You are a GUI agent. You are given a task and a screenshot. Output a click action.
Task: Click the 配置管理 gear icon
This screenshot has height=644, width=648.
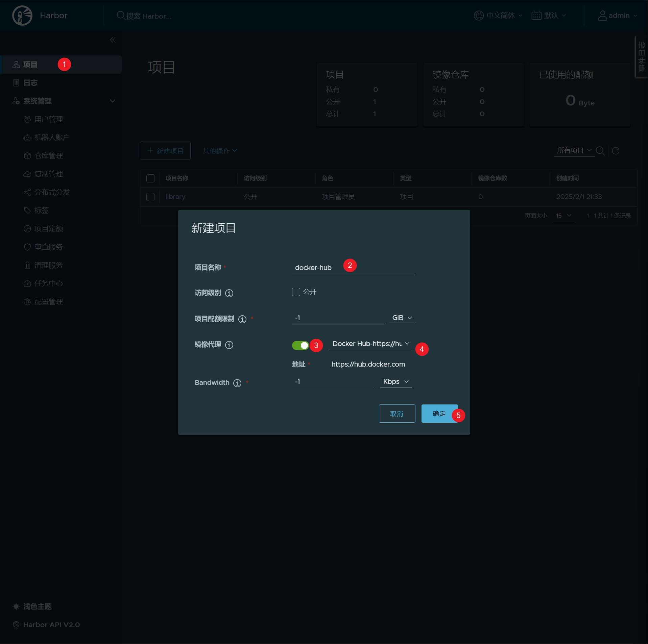[27, 302]
